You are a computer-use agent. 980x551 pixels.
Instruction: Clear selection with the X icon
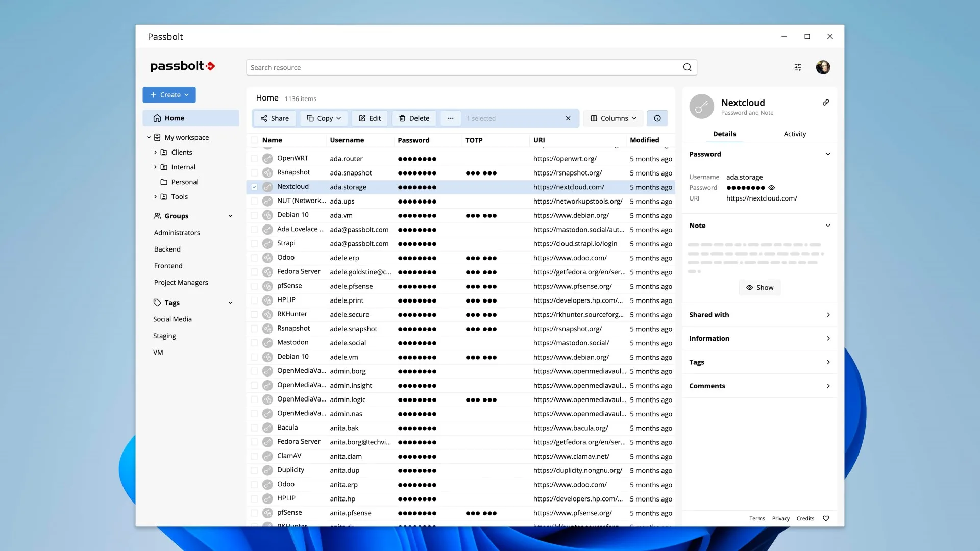pyautogui.click(x=568, y=118)
